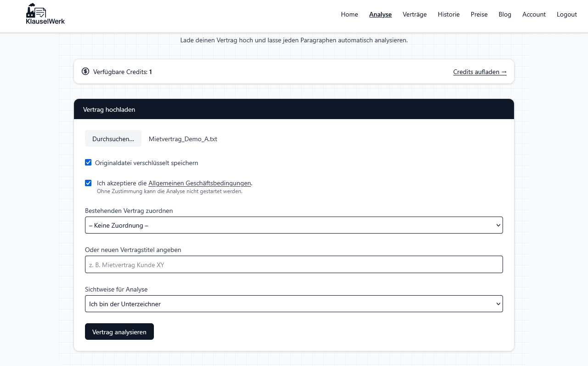This screenshot has height=366, width=588.
Task: Focus the new Vertragstitel input field
Action: pos(294,265)
